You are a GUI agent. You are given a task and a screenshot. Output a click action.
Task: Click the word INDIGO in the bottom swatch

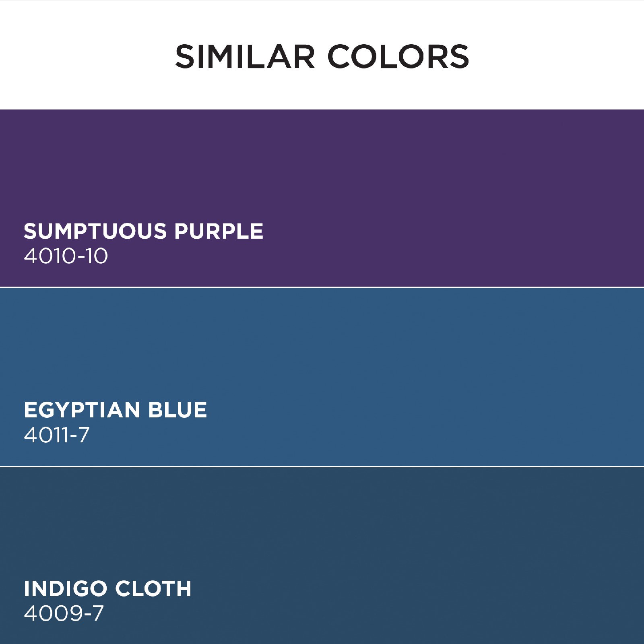[64, 589]
